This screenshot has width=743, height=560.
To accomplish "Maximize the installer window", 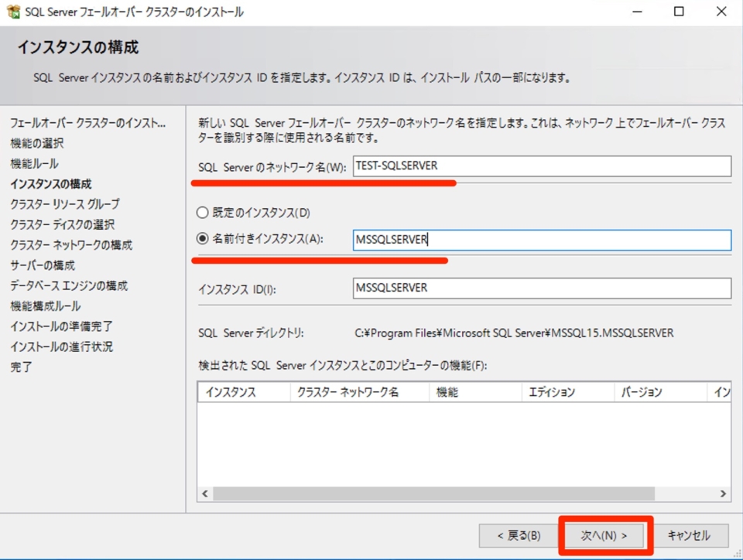I will 679,12.
